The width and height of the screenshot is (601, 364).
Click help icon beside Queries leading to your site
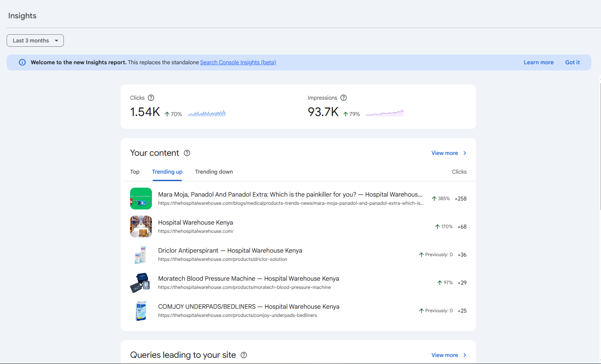point(244,355)
